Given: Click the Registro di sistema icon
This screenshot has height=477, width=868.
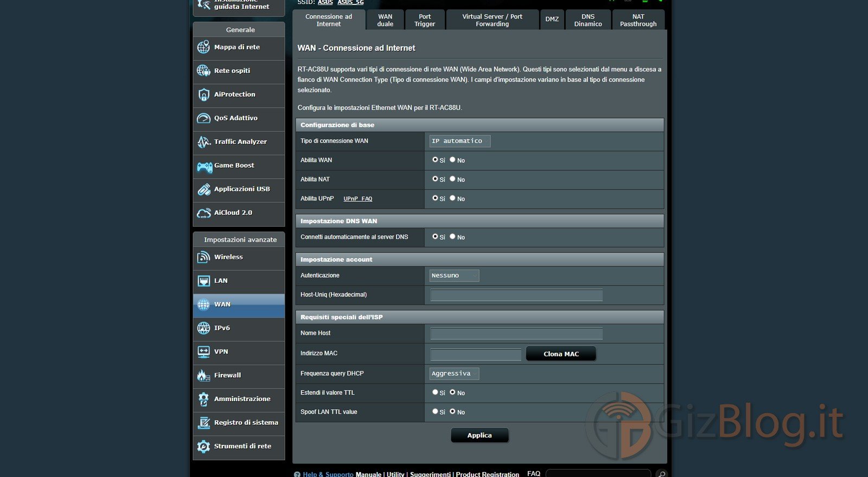Looking at the screenshot, I should 203,423.
